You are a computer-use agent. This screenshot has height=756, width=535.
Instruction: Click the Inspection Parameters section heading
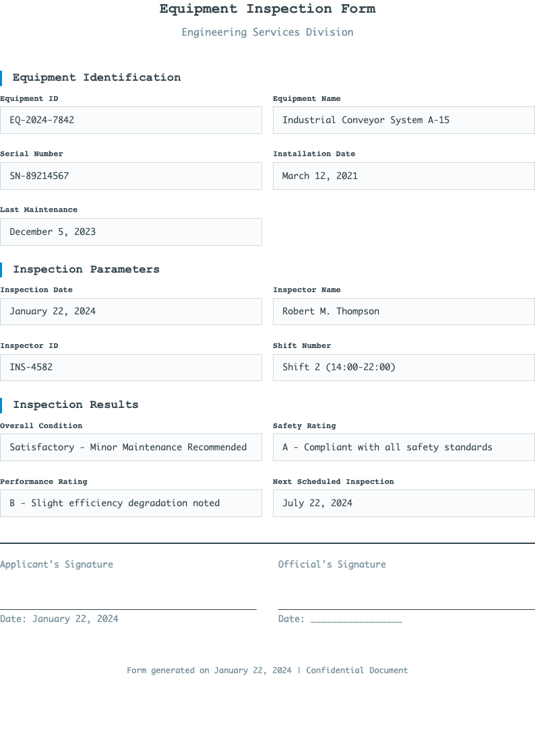click(86, 269)
